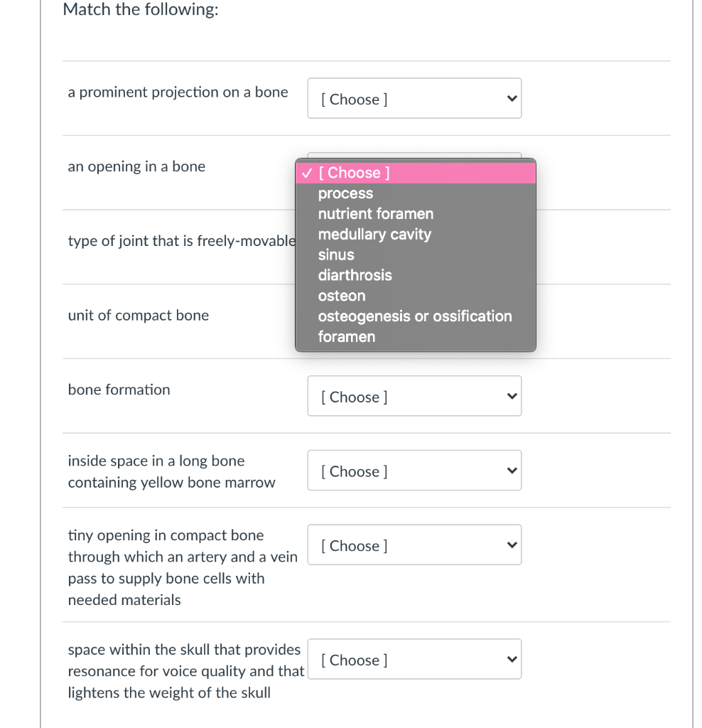
Task: Open the dropdown for "tiny opening in compact bone"
Action: coord(414,545)
